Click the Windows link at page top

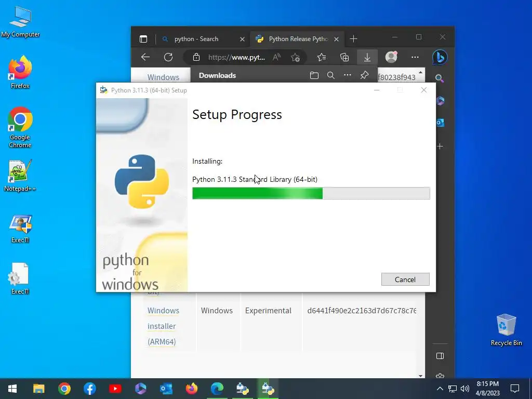[163, 77]
